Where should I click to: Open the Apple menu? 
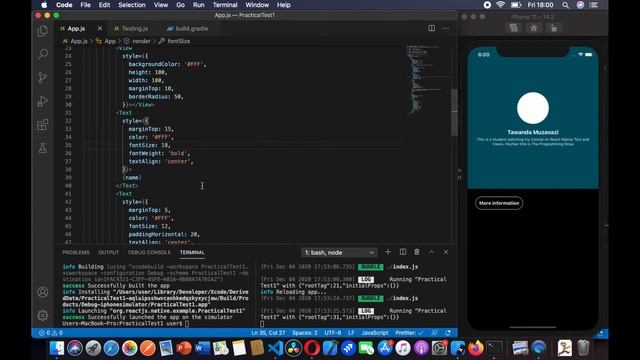click(44, 5)
